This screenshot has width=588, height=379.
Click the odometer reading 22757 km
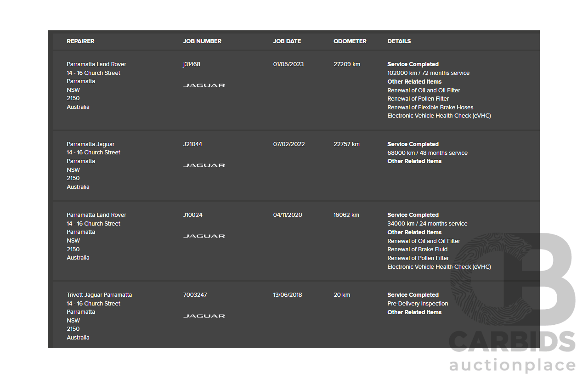[x=347, y=144]
